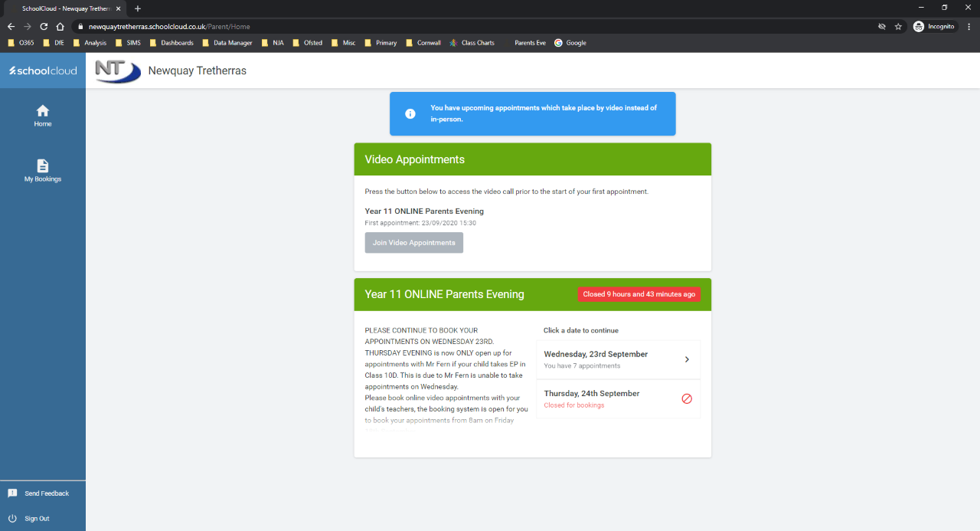Click the Year 11 ONLINE Parents Evening green header
The image size is (980, 531).
click(x=533, y=294)
